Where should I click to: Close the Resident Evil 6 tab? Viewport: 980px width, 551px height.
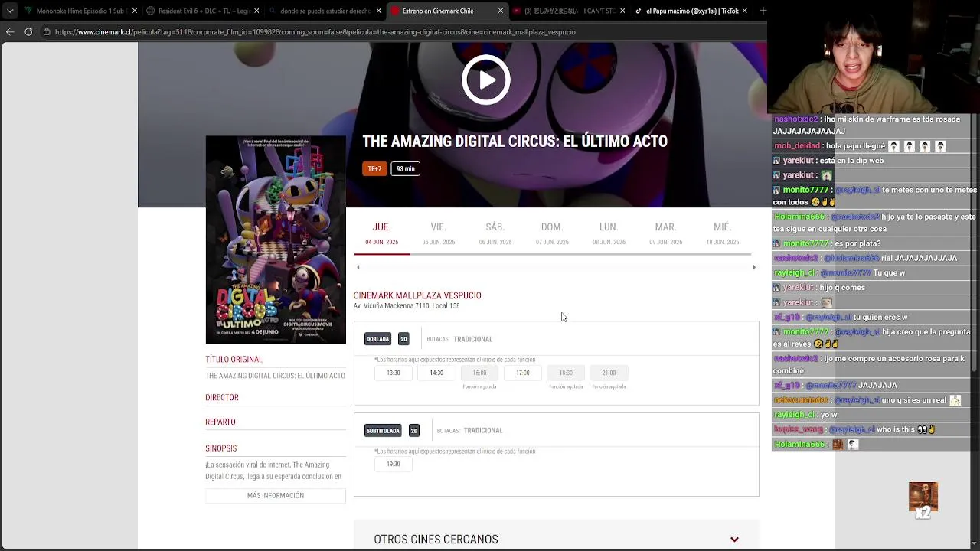click(x=256, y=11)
